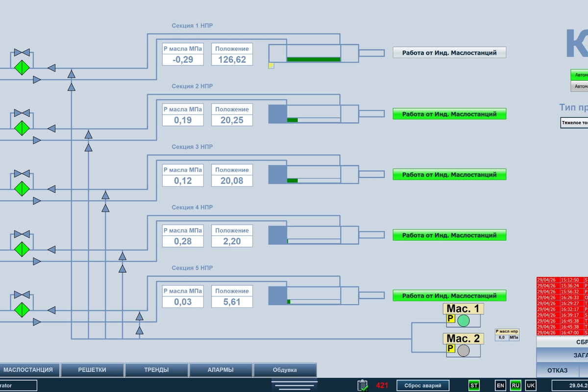Toggle Section 4 'Работа от Инд. Маслостанций'

pyautogui.click(x=449, y=235)
